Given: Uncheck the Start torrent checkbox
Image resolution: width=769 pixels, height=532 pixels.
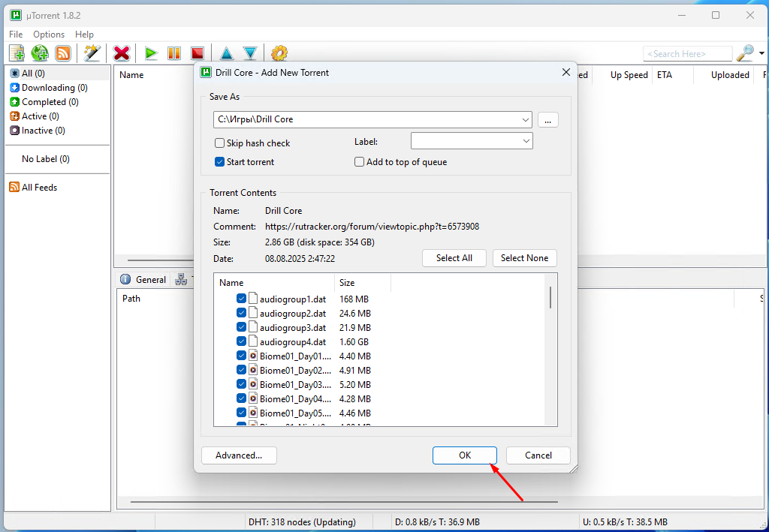Looking at the screenshot, I should pos(220,161).
